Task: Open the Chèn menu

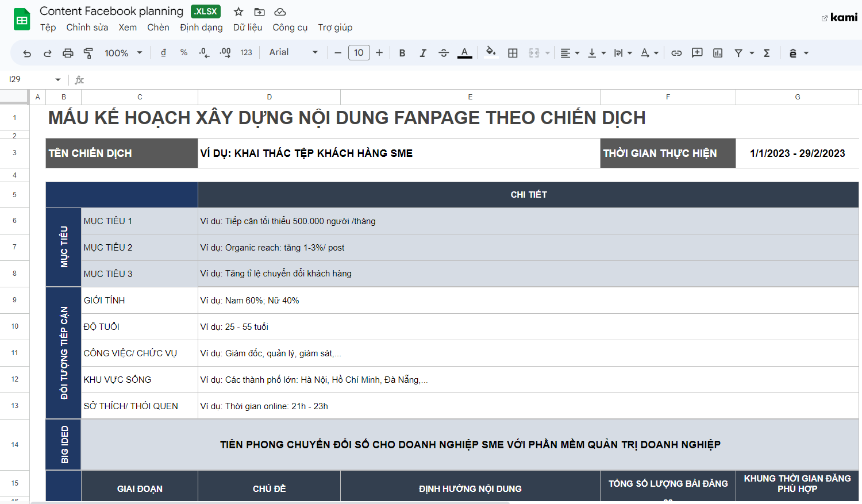Action: [158, 28]
